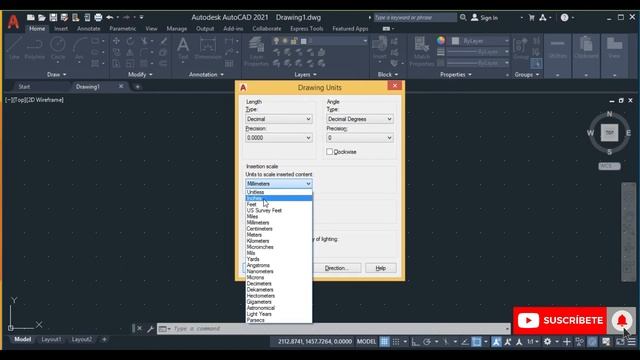Screen dimensions: 640x360
Task: Click the Match Properties icon
Action: pyautogui.click(x=422, y=51)
